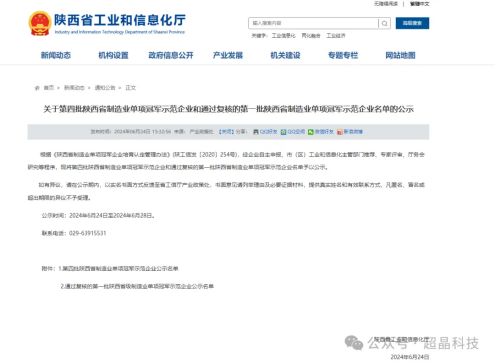Click the bottom date 2024年6月24日
495x364 pixels.
coord(410,357)
